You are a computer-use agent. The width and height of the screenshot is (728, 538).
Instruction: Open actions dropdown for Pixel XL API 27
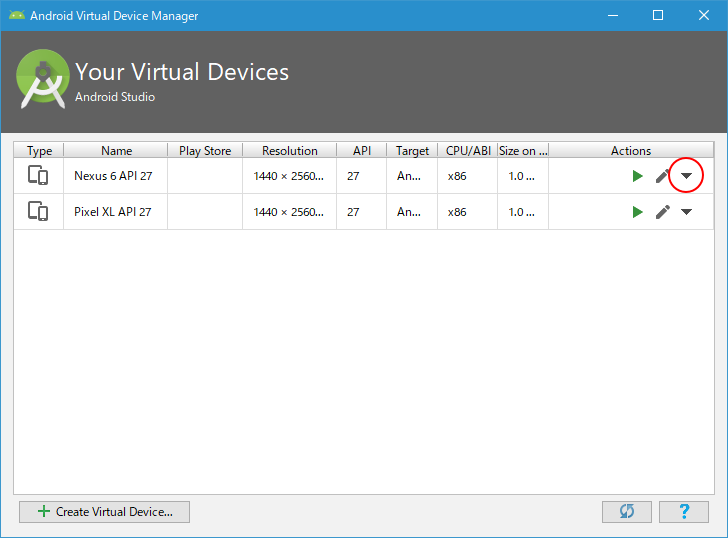coord(686,212)
